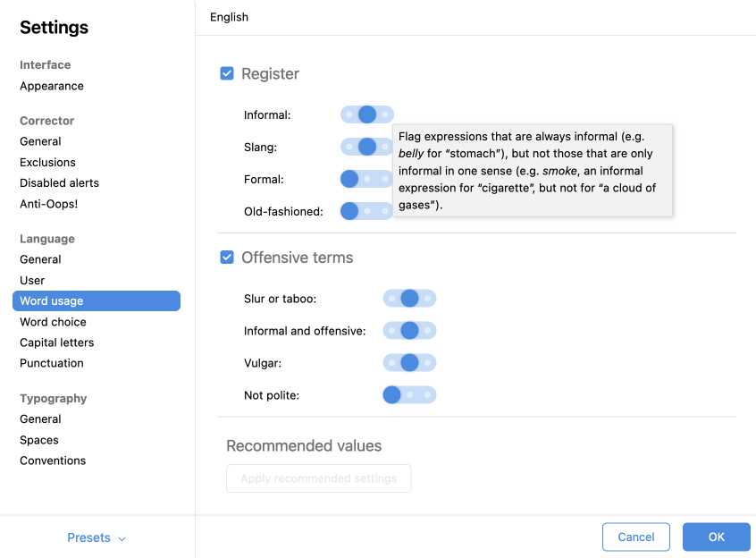Adjust the Informal and offensive slider
Image resolution: width=756 pixels, height=558 pixels.
pos(409,331)
